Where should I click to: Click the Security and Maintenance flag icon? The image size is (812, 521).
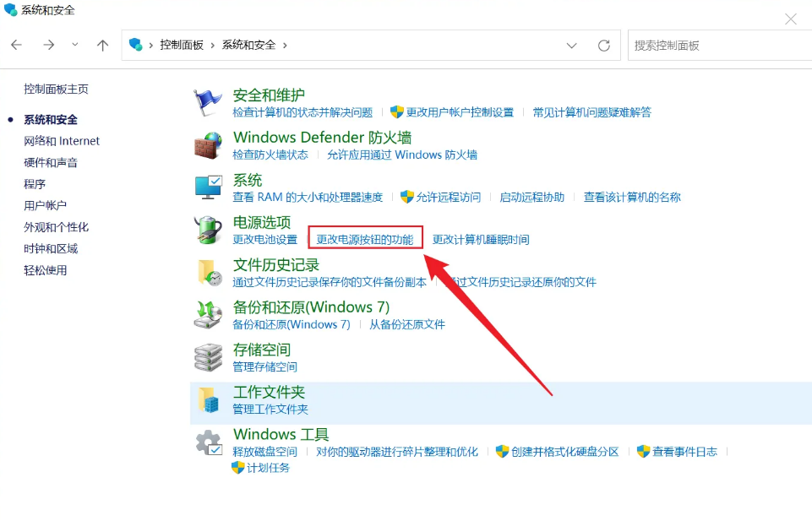208,102
